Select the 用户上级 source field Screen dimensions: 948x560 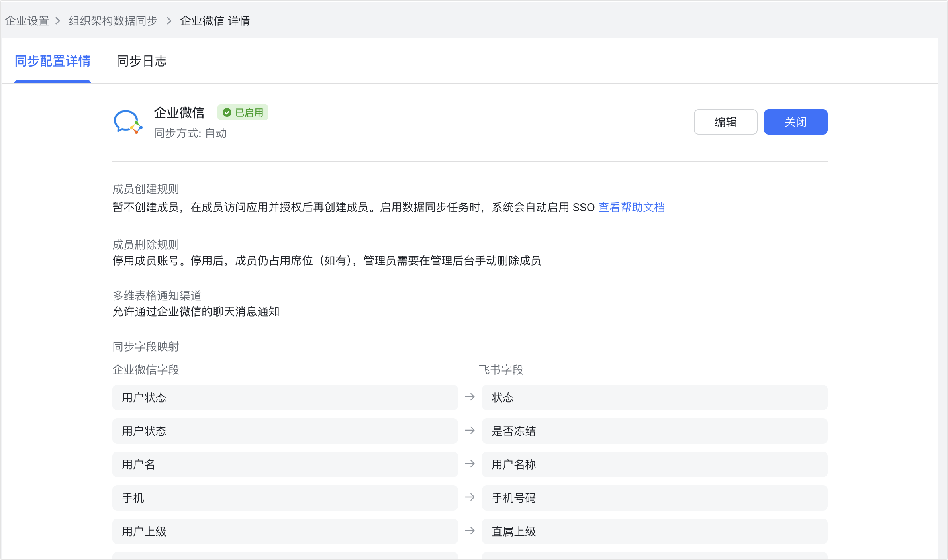(285, 531)
